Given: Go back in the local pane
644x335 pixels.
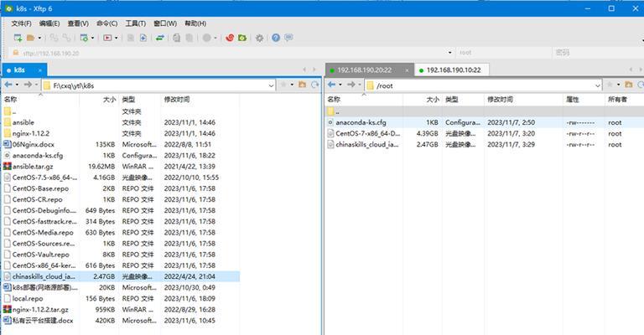Looking at the screenshot, I should coord(8,85).
